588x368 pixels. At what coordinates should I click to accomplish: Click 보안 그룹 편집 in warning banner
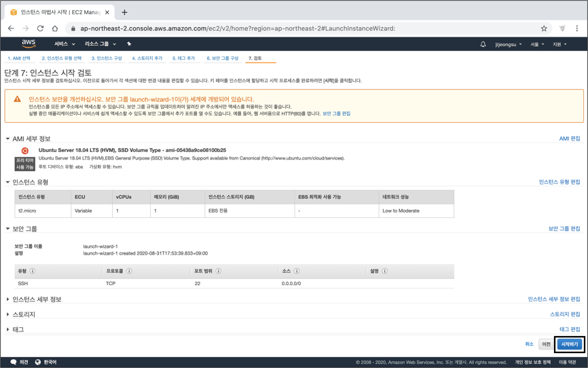(x=336, y=113)
